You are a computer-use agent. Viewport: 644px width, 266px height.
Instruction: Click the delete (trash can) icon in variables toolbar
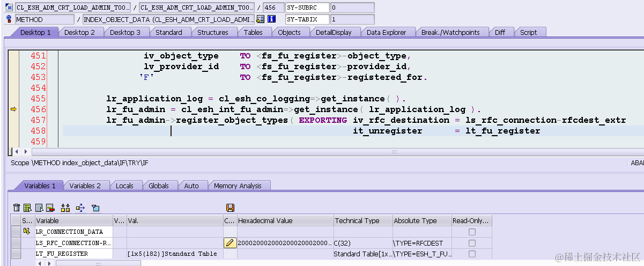(17, 208)
